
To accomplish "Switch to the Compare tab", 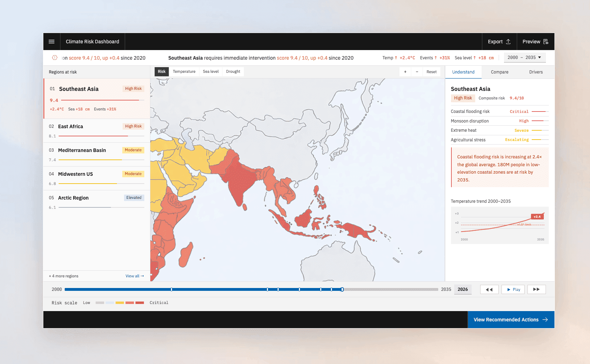I will coord(500,72).
